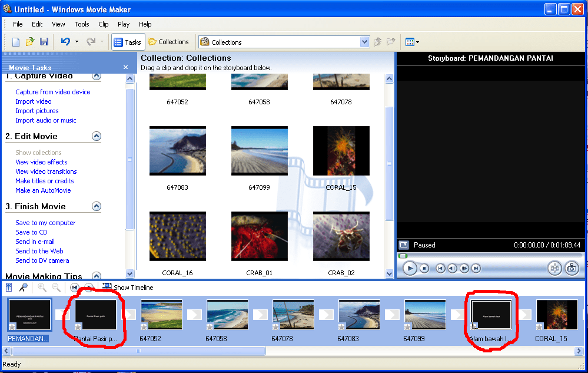This screenshot has width=588, height=373.
Task: Click the Set Audio Levels icon
Action: point(9,288)
